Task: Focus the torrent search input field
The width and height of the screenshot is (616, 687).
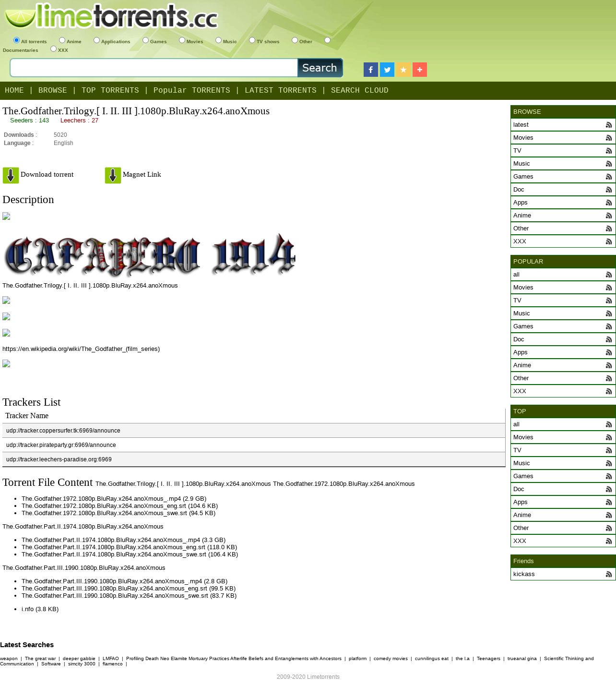Action: [154, 68]
